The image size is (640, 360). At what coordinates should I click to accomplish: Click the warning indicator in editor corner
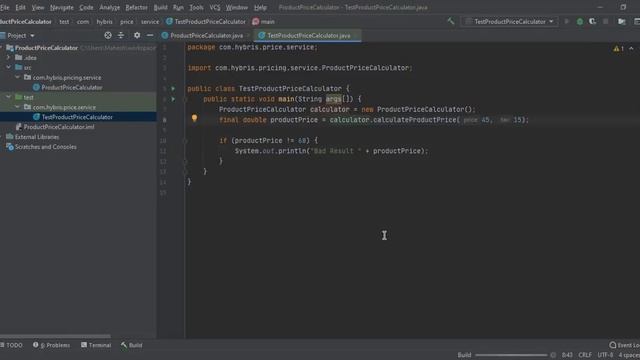[618, 49]
